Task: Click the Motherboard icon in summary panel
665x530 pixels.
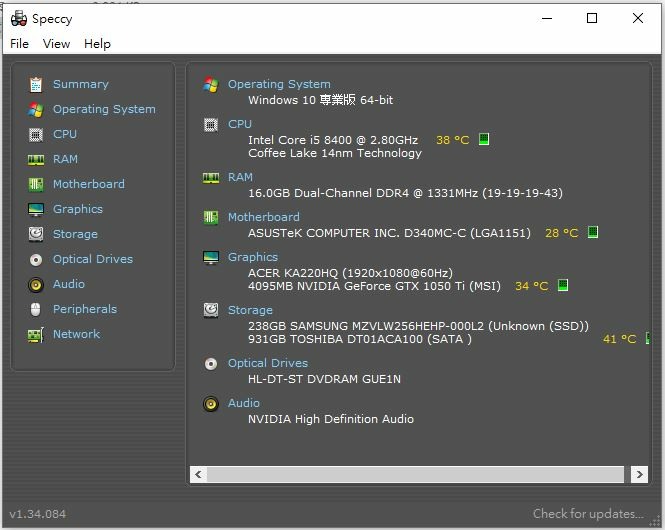Action: pyautogui.click(x=211, y=218)
